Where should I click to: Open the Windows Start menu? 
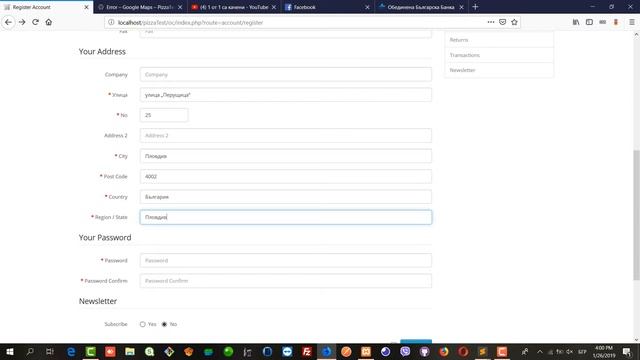10,351
